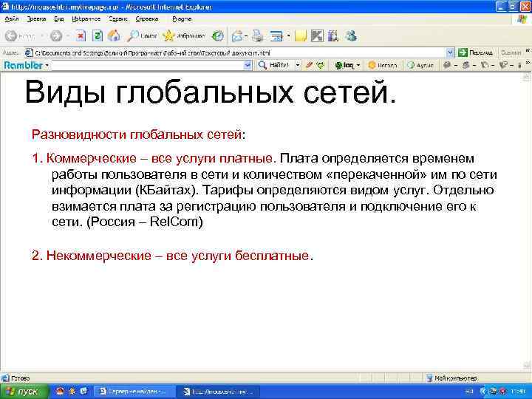
Task: Open the Back history dropdown arrow
Action: 42,35
